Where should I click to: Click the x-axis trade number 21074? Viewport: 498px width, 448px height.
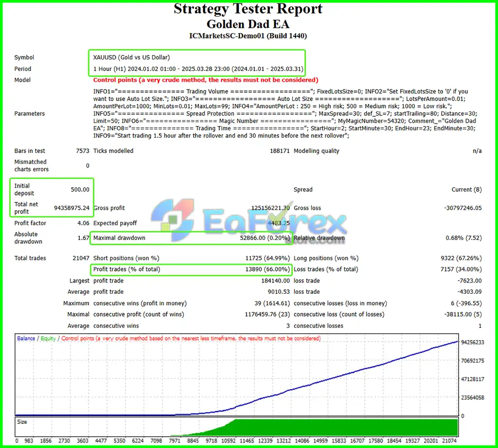(x=449, y=441)
